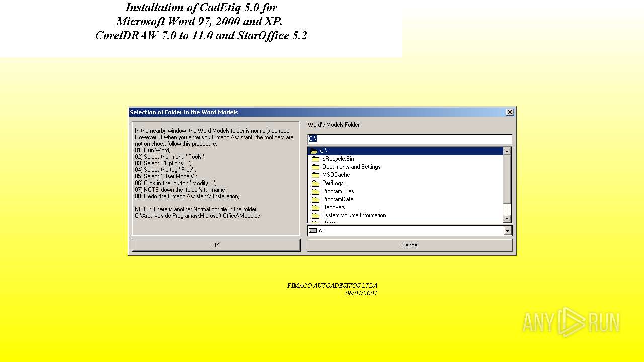Open the c: drive dropdown

click(507, 230)
